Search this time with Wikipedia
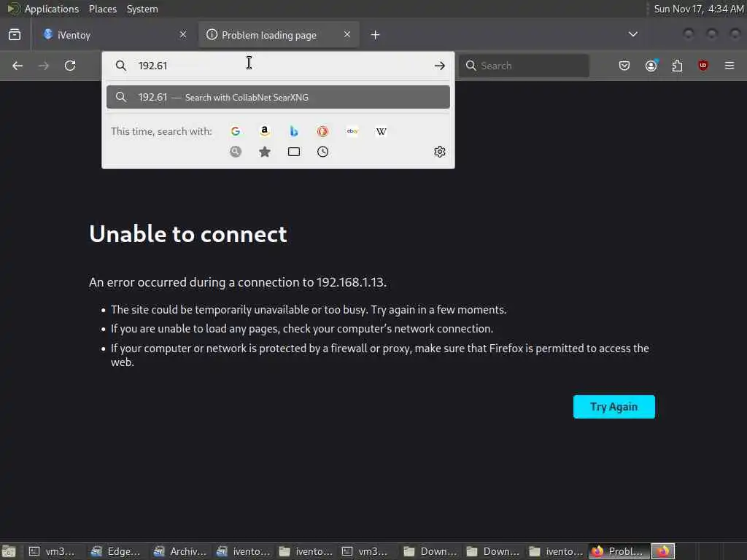Viewport: 747px width, 560px height. pyautogui.click(x=381, y=131)
